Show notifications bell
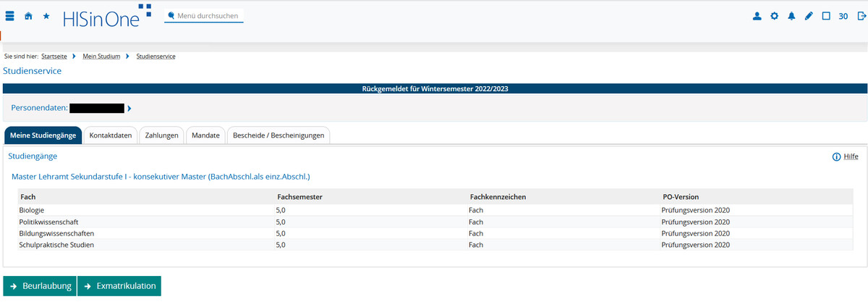The image size is (868, 302). click(x=791, y=16)
